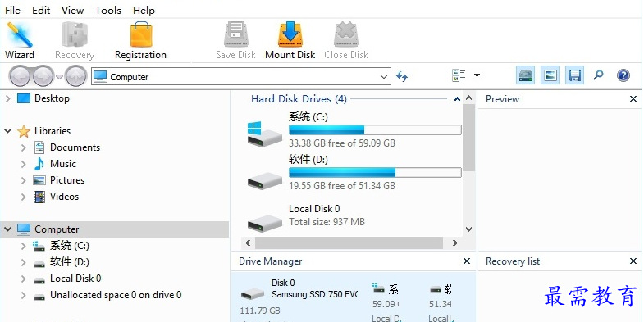644x322 pixels.
Task: Open the View menu
Action: coord(72,11)
